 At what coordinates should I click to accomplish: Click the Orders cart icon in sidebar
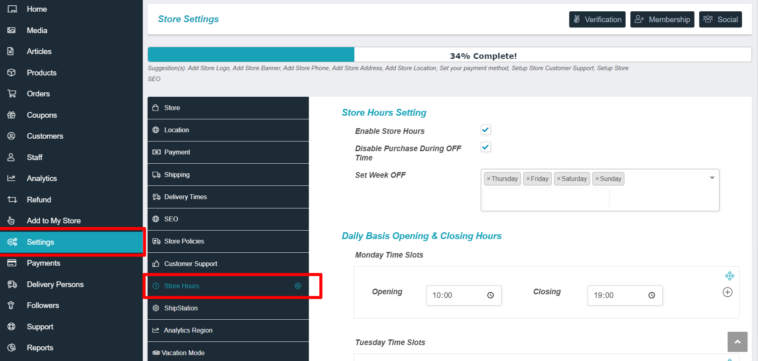point(12,94)
